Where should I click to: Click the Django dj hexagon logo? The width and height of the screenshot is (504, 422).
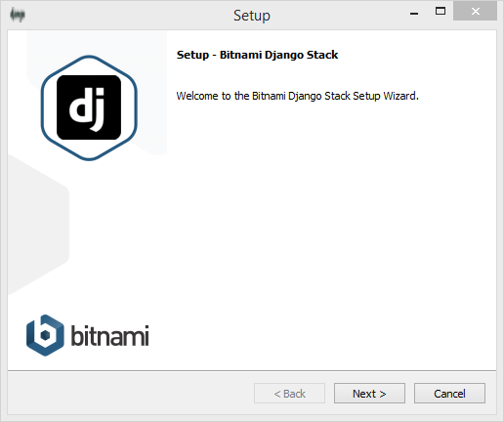point(89,107)
